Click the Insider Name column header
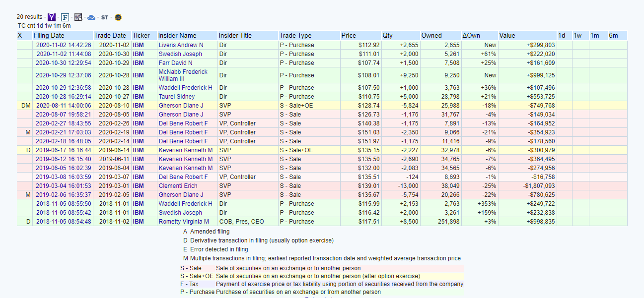The height and width of the screenshot is (298, 644). 177,36
